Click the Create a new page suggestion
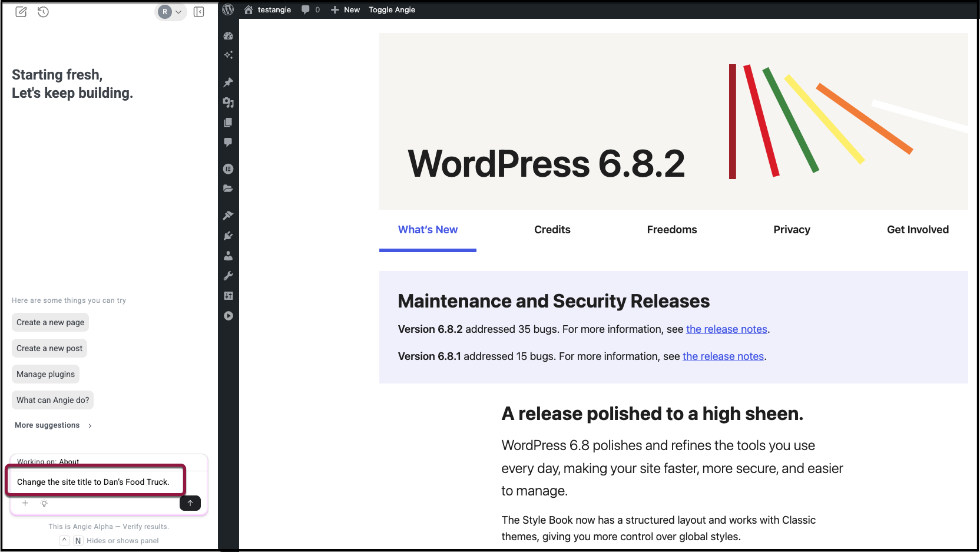This screenshot has height=552, width=980. tap(50, 322)
